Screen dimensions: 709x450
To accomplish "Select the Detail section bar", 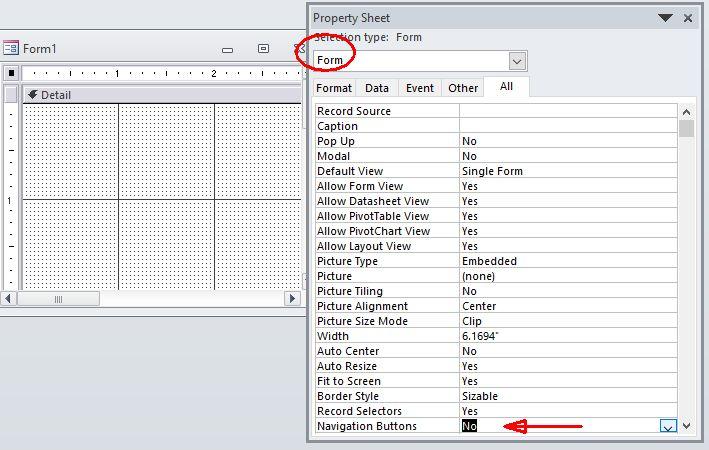I will coord(160,95).
